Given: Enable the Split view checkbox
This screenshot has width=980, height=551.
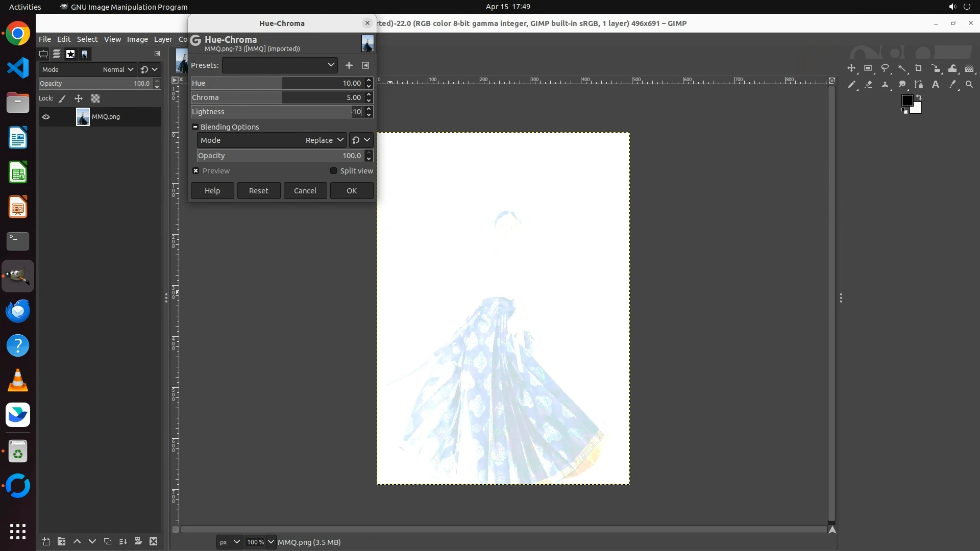Looking at the screenshot, I should click(334, 171).
